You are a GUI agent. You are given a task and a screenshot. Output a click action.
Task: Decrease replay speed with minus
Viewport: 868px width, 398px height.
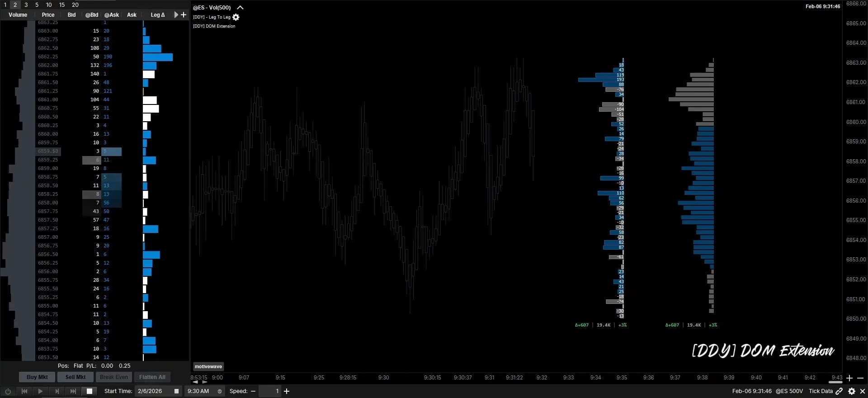[x=253, y=391]
